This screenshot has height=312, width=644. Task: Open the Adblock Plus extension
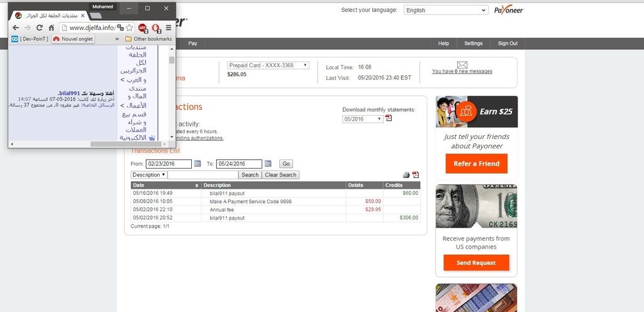(x=143, y=28)
